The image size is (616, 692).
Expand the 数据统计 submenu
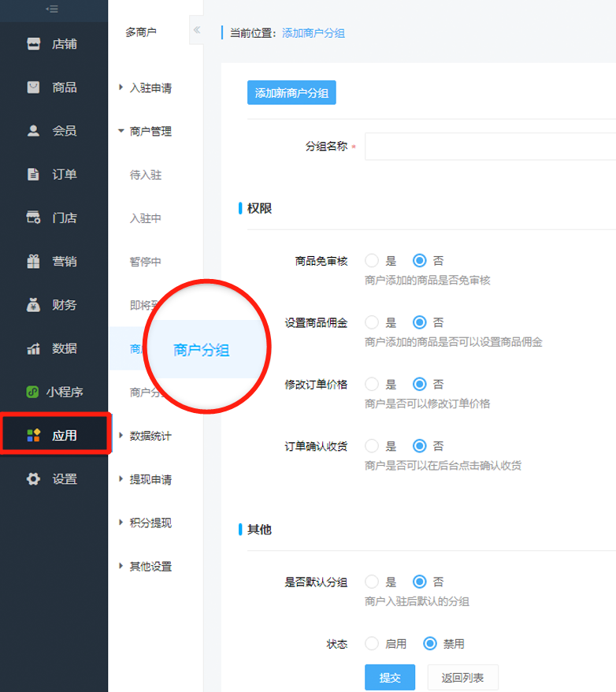(150, 436)
